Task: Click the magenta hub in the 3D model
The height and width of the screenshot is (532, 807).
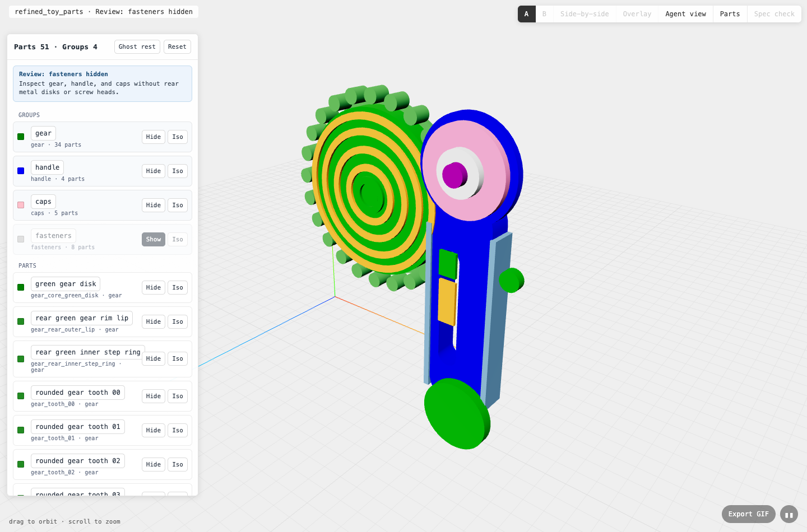Action: pos(454,175)
